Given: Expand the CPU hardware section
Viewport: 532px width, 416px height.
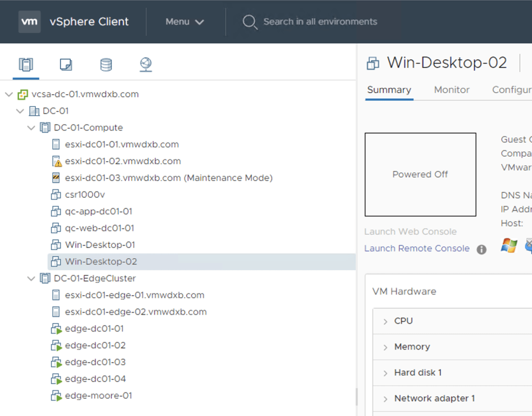Looking at the screenshot, I should 385,321.
